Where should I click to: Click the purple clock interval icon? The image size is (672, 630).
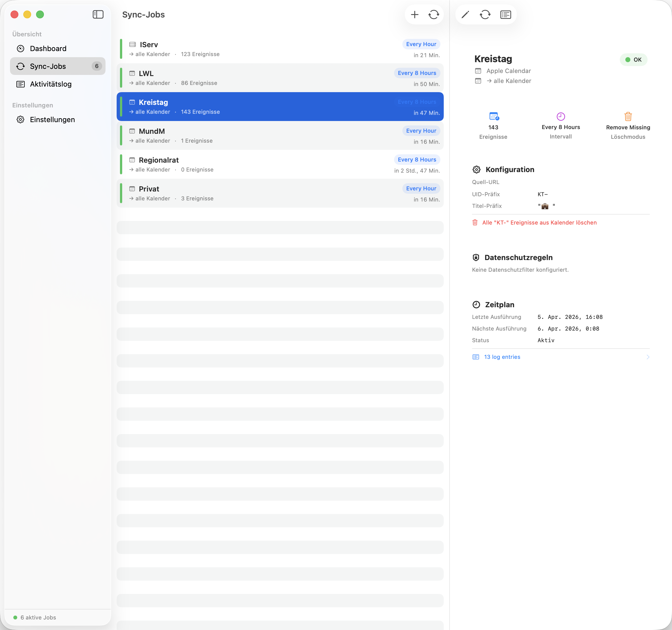pyautogui.click(x=560, y=117)
